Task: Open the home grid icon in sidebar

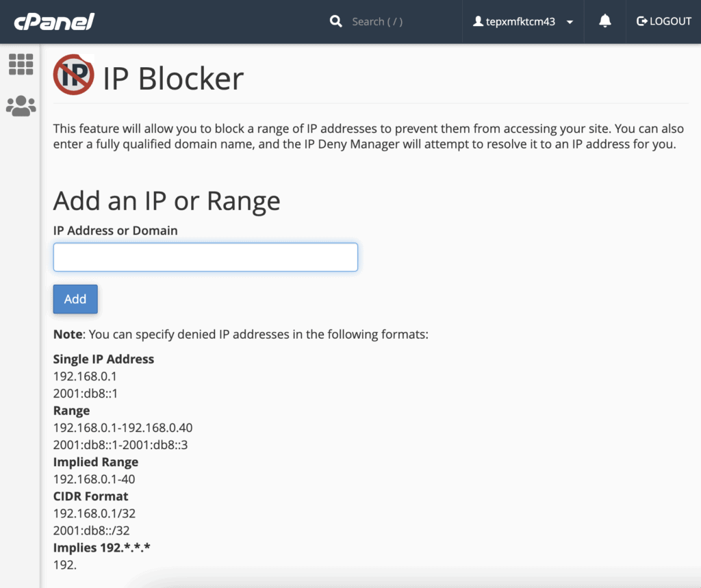Action: coord(21,64)
